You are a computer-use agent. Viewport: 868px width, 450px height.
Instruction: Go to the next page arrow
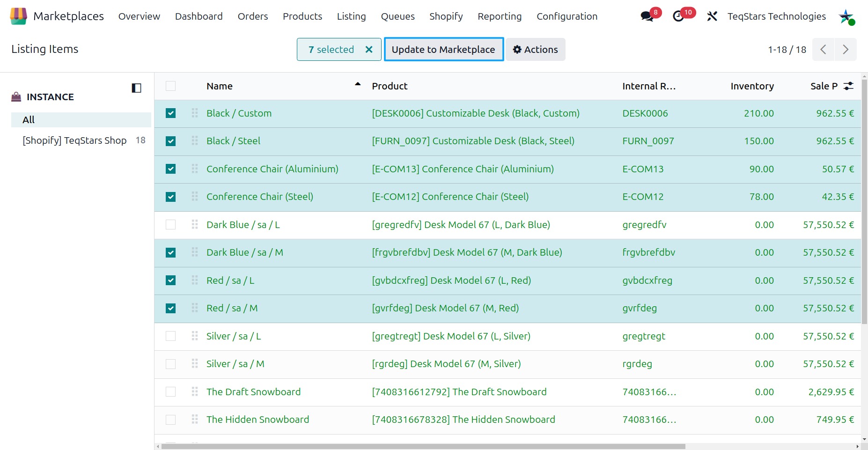coord(846,49)
